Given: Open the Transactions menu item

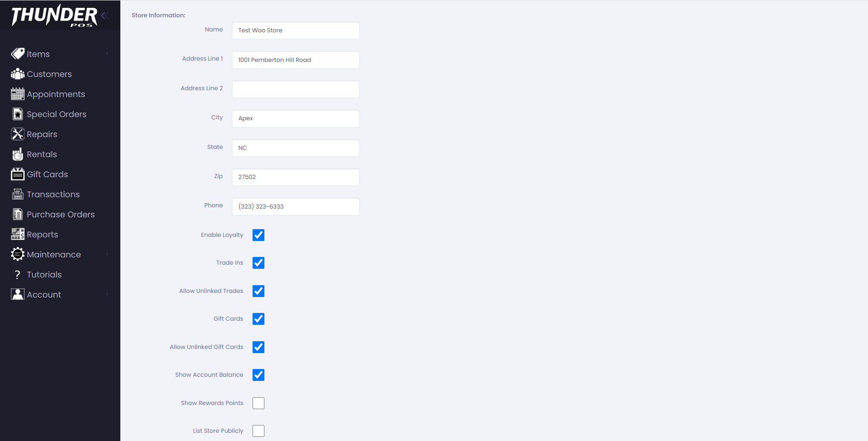Looking at the screenshot, I should coord(53,195).
